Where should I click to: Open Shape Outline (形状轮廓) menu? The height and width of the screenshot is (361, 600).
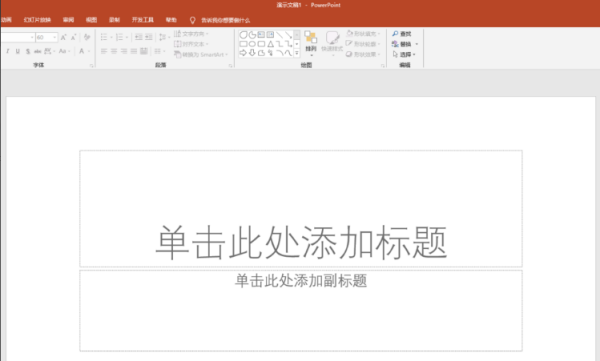[x=363, y=44]
